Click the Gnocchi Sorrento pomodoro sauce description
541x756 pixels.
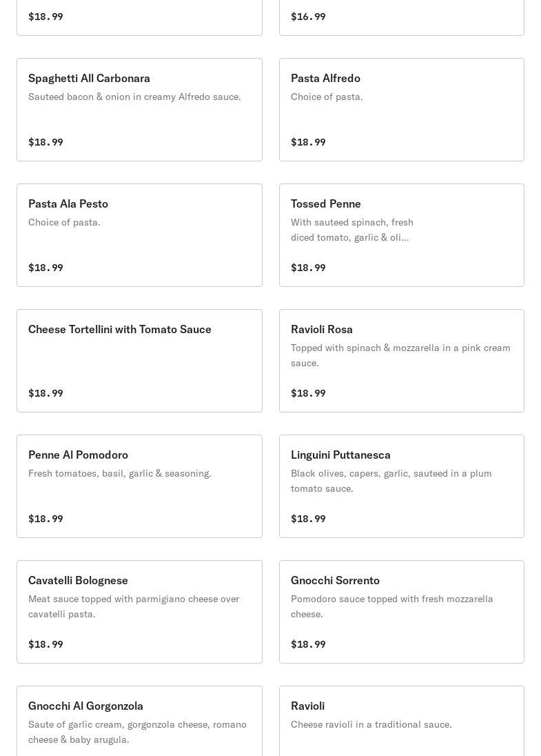pos(391,606)
